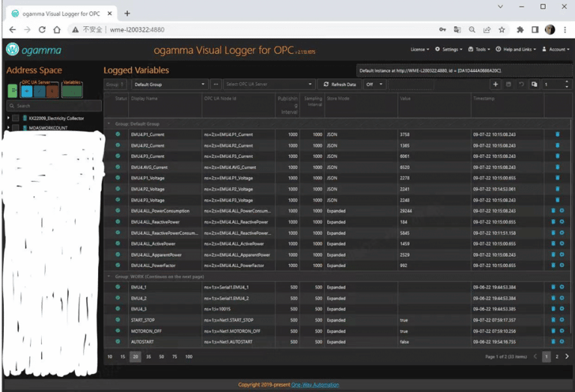Click the Refresh Data button
Screen dimensions: 575x392
point(339,85)
